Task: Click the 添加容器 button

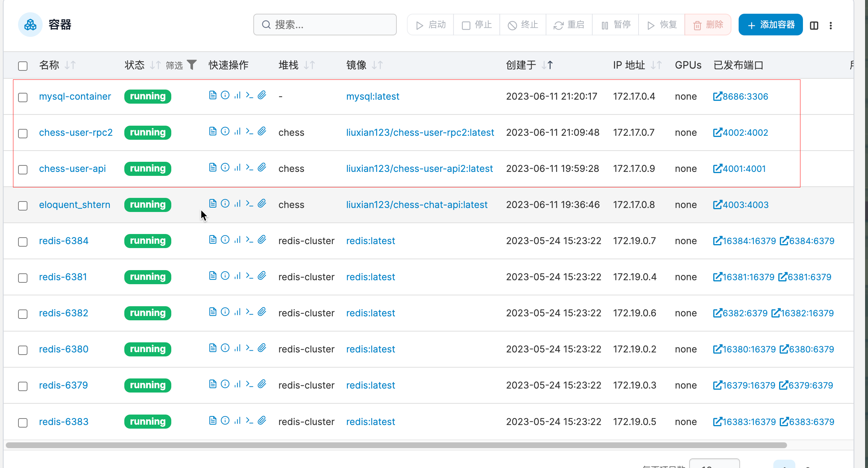Action: pyautogui.click(x=770, y=25)
